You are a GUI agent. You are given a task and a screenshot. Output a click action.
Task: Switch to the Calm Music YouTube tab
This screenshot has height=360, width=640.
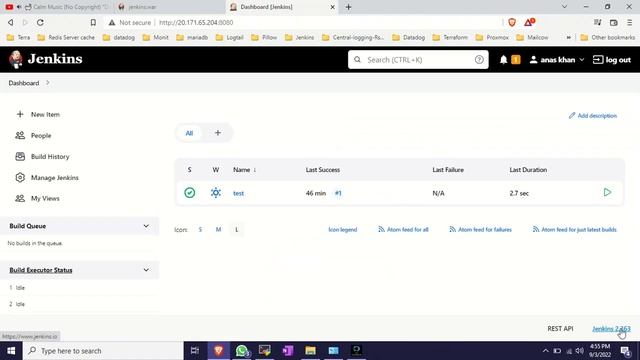[56, 7]
